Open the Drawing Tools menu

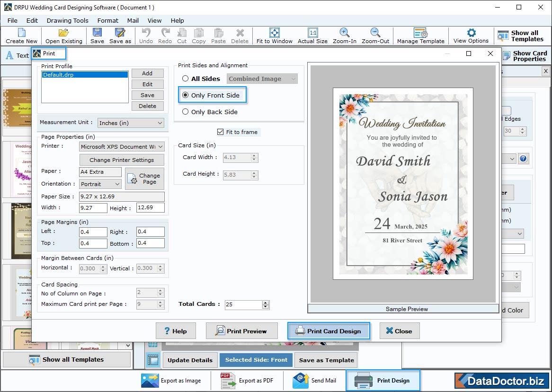[68, 20]
